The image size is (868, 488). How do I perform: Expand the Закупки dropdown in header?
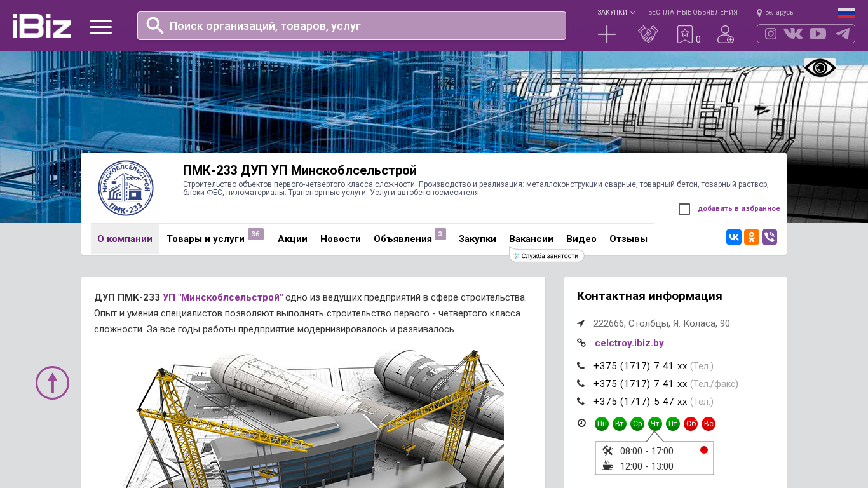[x=616, y=13]
